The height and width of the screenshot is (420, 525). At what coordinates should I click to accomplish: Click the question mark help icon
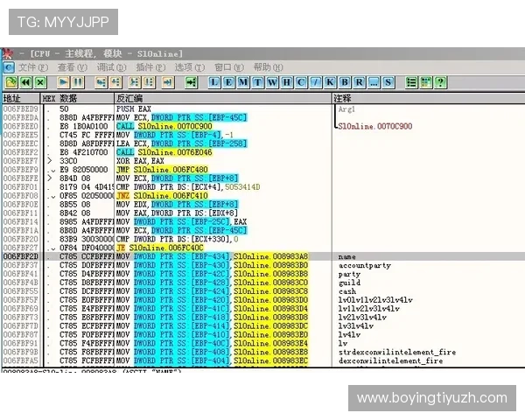coord(441,81)
